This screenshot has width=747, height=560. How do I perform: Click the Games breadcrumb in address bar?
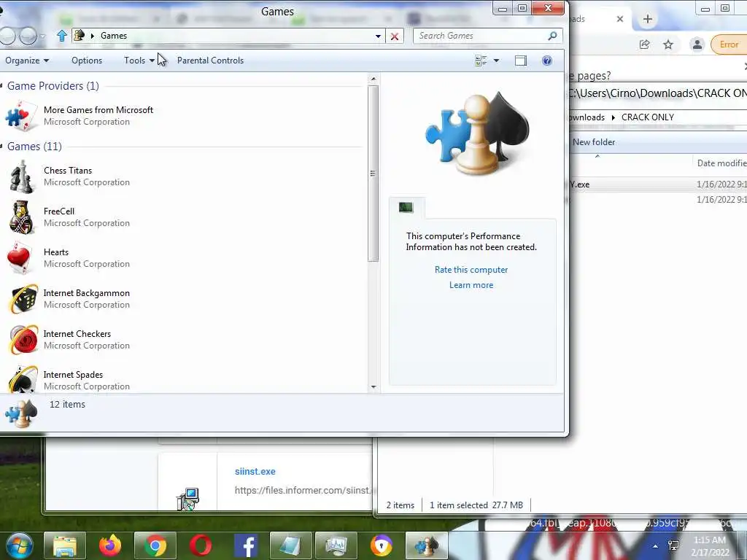(113, 36)
